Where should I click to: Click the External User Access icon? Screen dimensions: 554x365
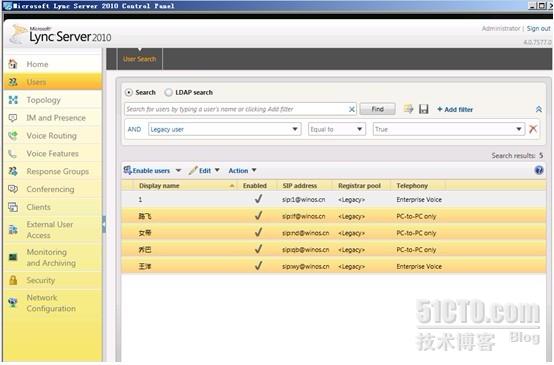click(13, 230)
